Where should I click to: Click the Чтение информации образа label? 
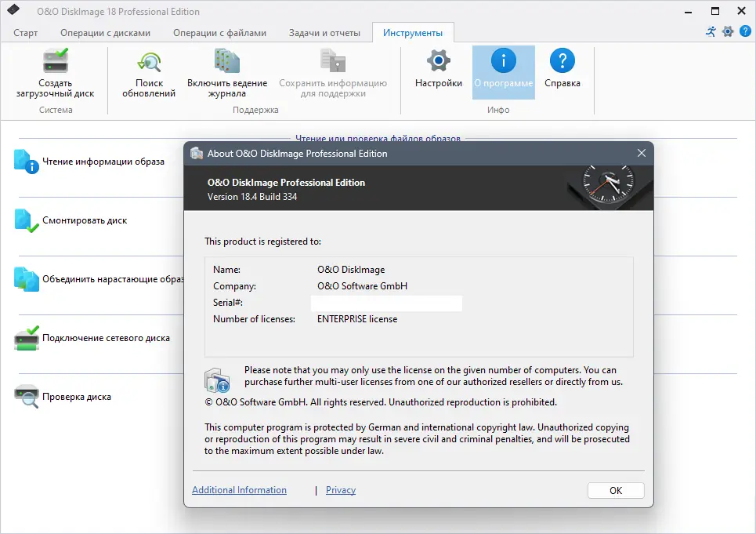(103, 162)
